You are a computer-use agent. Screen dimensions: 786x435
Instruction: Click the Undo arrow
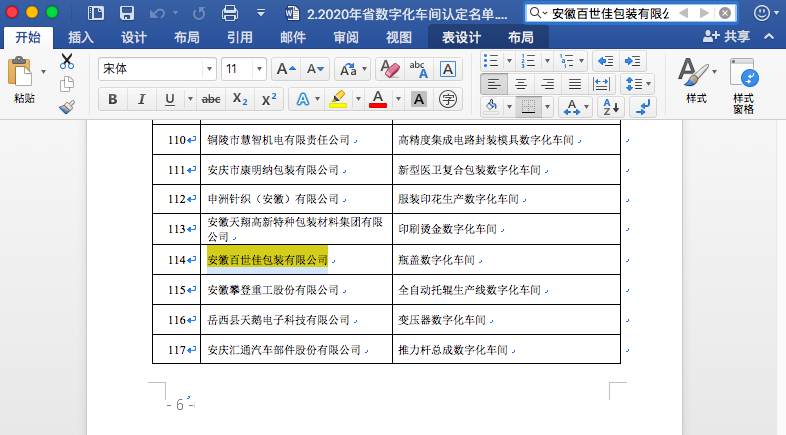point(157,14)
